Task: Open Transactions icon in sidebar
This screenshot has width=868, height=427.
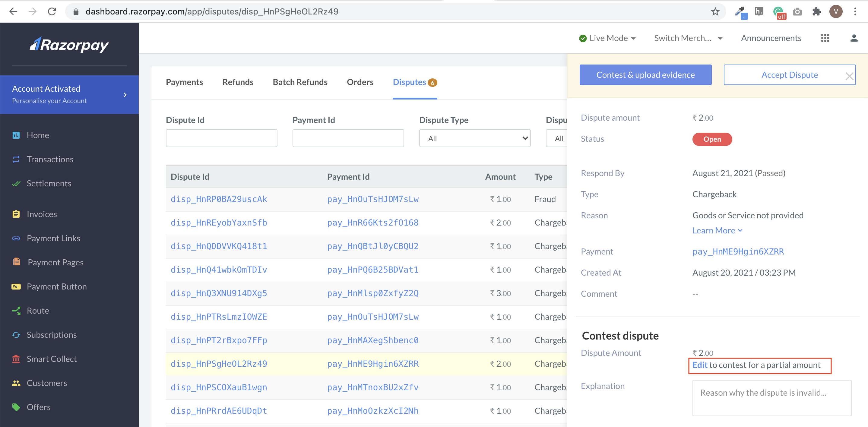Action: click(16, 160)
